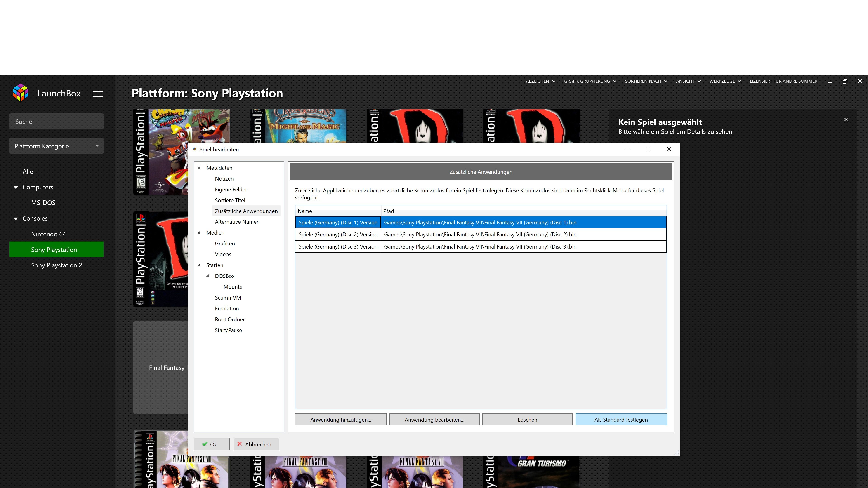Click the Suche search field
The width and height of the screenshot is (868, 488).
(x=56, y=122)
